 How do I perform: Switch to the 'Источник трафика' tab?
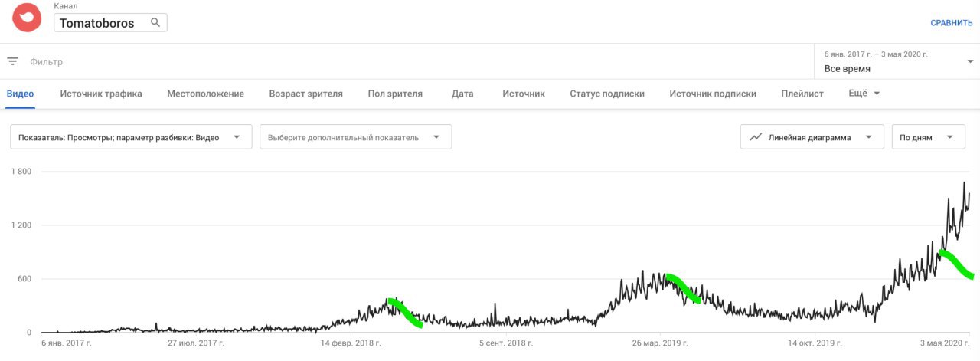click(x=101, y=94)
